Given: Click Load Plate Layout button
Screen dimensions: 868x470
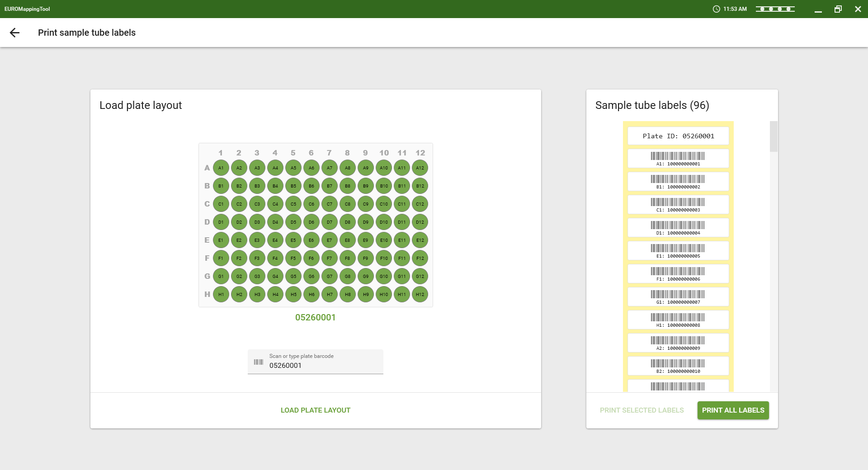Looking at the screenshot, I should click(x=316, y=410).
